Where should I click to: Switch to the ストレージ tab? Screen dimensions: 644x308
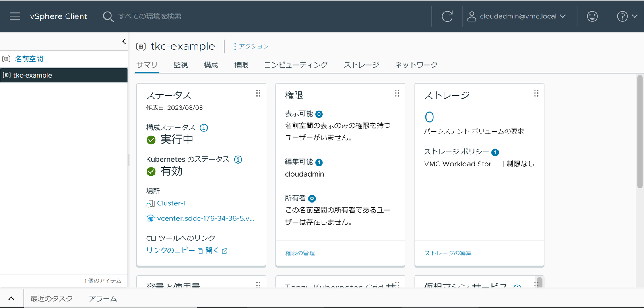(x=361, y=65)
